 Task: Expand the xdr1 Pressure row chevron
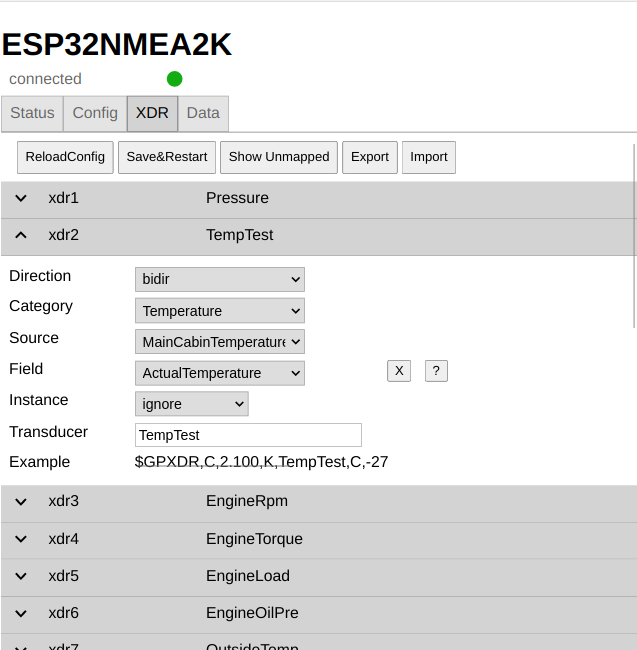(x=21, y=198)
